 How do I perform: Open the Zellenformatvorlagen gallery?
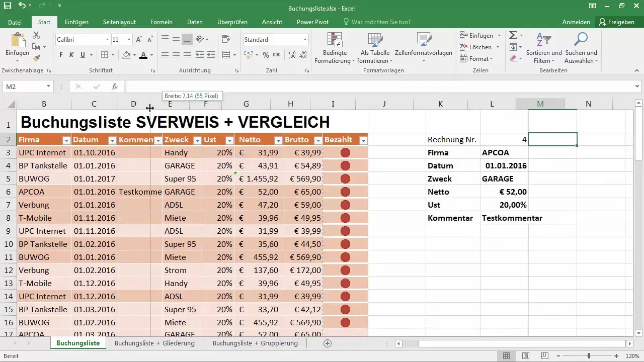pos(424,48)
